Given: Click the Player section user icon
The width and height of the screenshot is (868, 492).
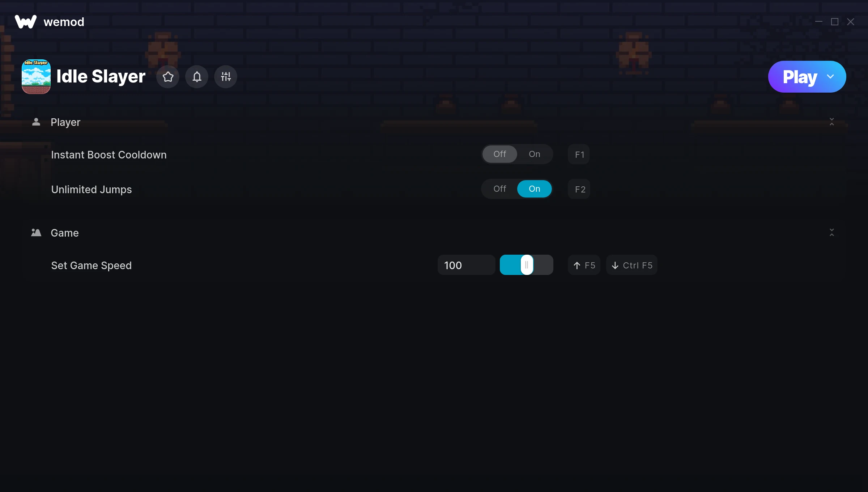Looking at the screenshot, I should click(37, 122).
